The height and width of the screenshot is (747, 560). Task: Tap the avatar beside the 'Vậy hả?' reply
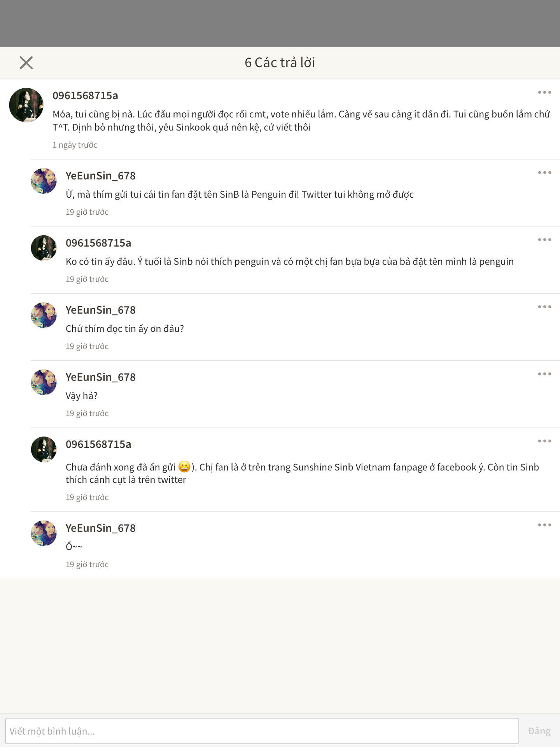click(x=44, y=382)
